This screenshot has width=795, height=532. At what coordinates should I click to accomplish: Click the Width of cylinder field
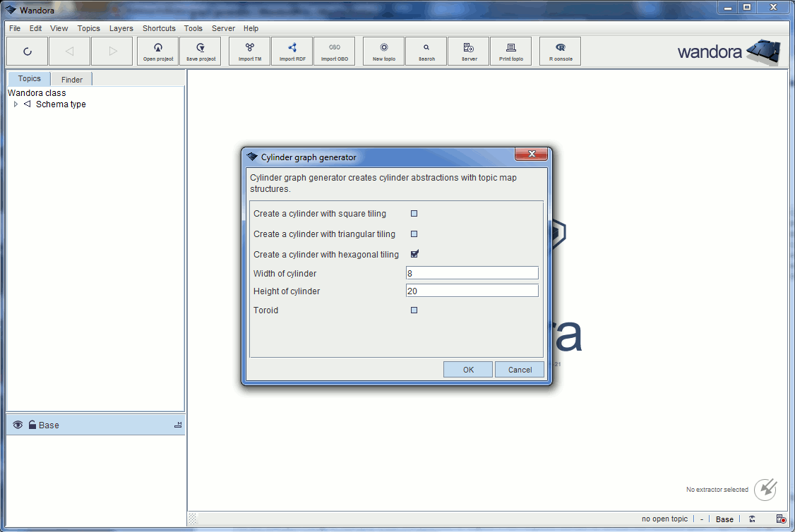tap(472, 273)
